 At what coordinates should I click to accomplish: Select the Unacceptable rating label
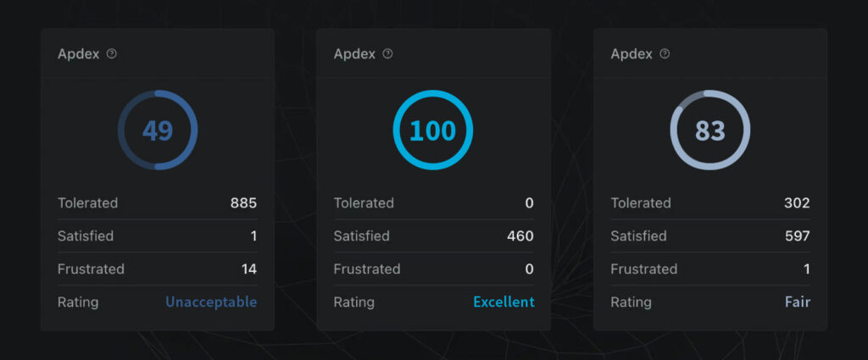211,302
